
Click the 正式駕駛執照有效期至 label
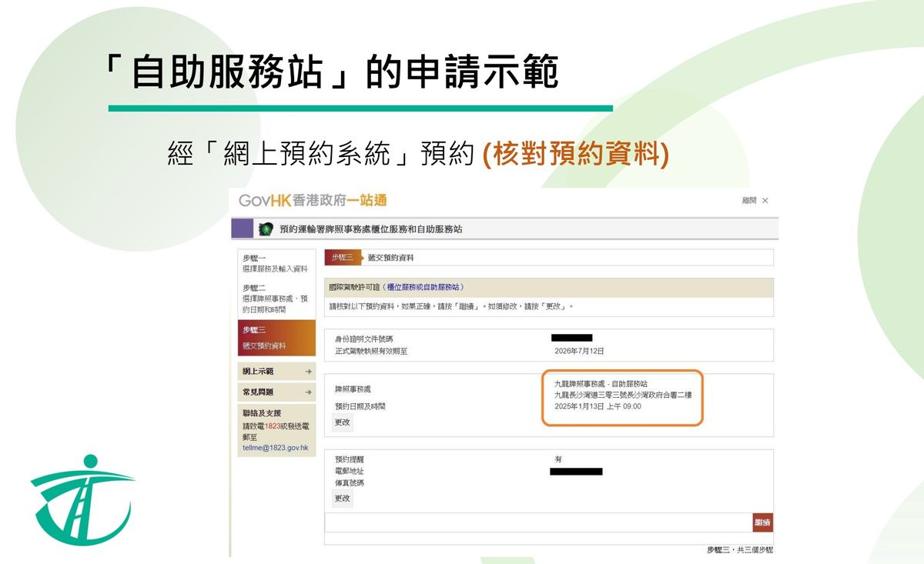coord(371,351)
